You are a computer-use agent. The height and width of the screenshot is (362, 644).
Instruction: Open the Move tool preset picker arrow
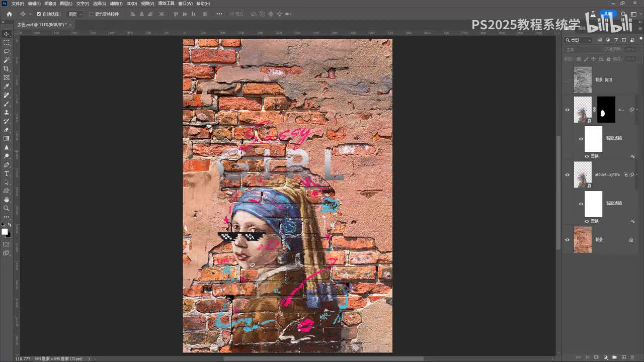pos(30,14)
